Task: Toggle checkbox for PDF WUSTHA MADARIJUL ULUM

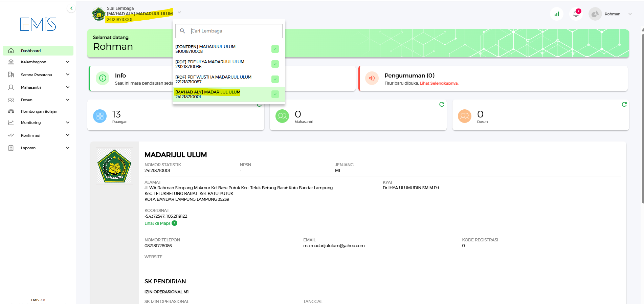Action: (x=275, y=79)
